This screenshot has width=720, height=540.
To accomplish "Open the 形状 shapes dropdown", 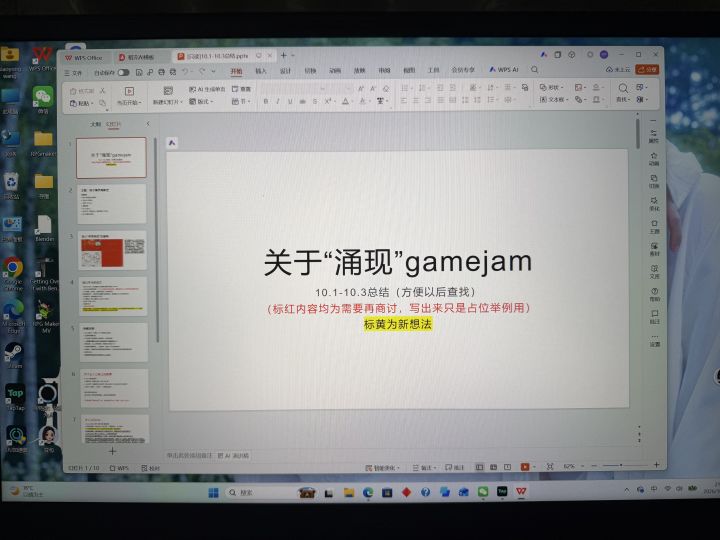I will [x=551, y=87].
